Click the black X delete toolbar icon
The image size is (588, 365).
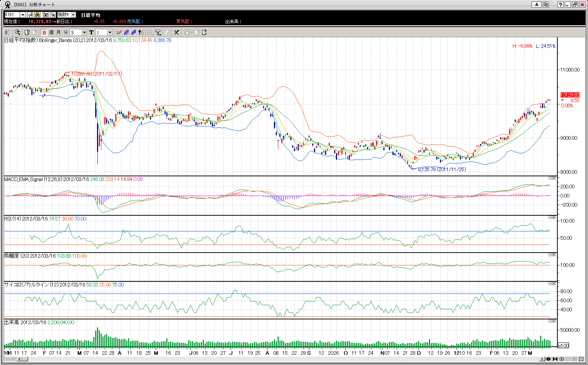pyautogui.click(x=177, y=32)
